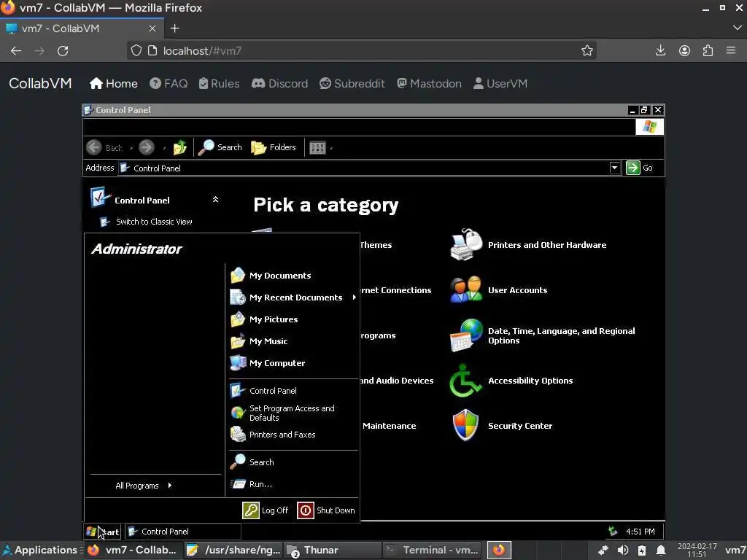Switch to Terminal taskbar window
The height and width of the screenshot is (560, 747).
432,550
